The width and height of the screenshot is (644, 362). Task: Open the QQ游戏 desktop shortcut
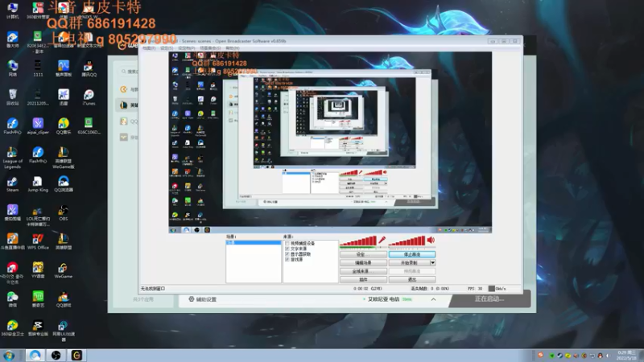pos(63,299)
